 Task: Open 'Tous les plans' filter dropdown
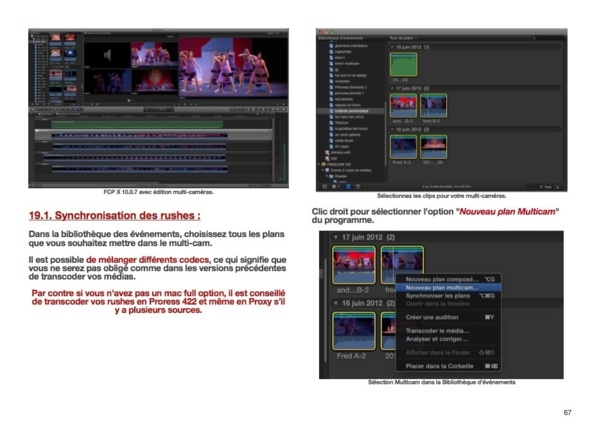point(403,38)
